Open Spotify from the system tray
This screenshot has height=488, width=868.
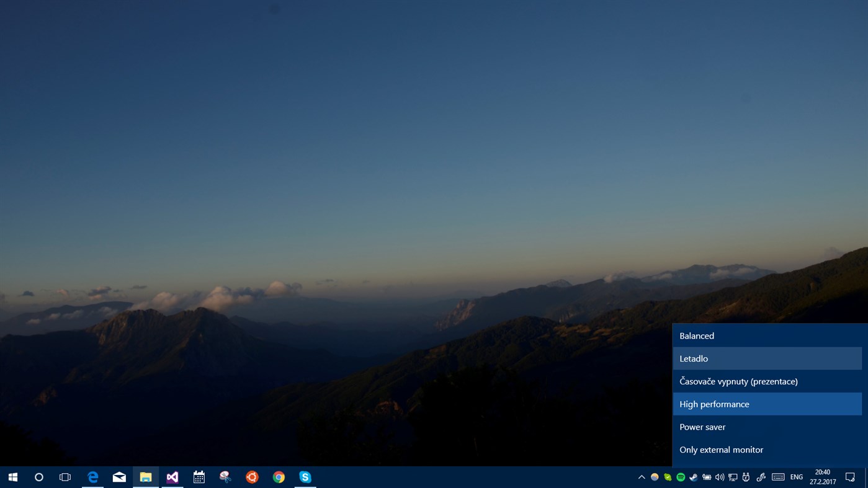[x=679, y=477]
